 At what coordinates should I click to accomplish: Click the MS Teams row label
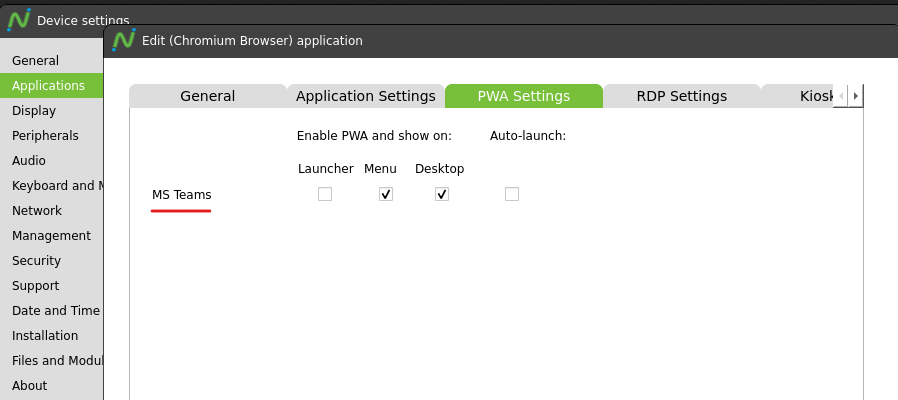(x=182, y=195)
